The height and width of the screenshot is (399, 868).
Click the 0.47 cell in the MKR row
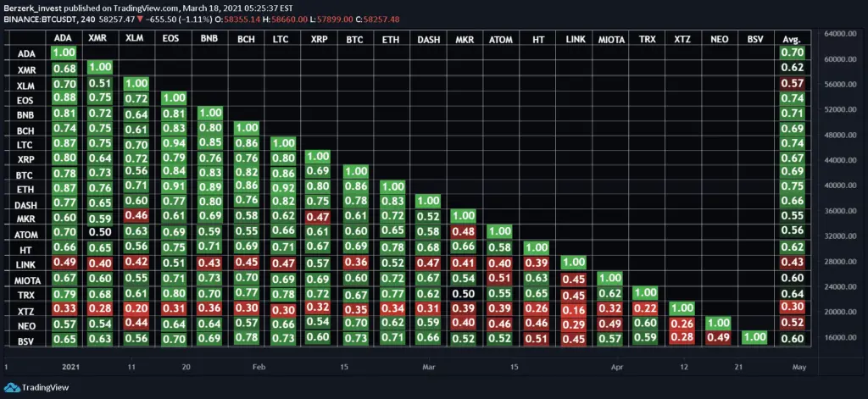pyautogui.click(x=319, y=216)
